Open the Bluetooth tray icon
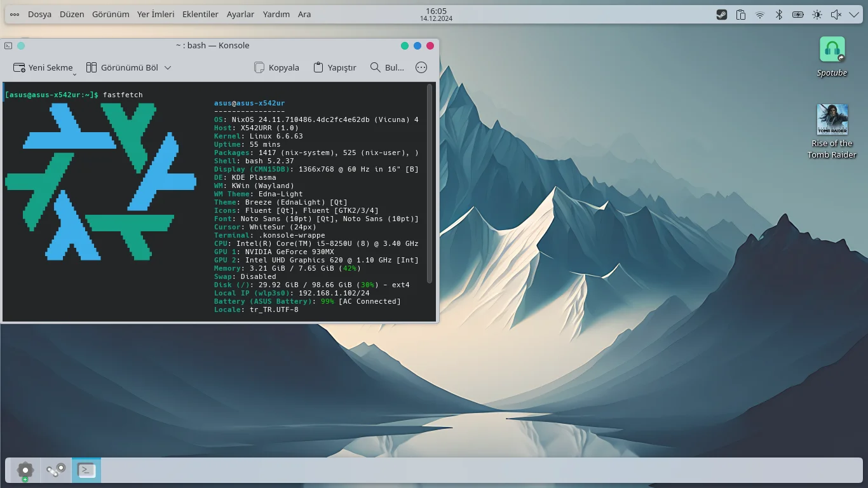The width and height of the screenshot is (868, 488). click(779, 15)
